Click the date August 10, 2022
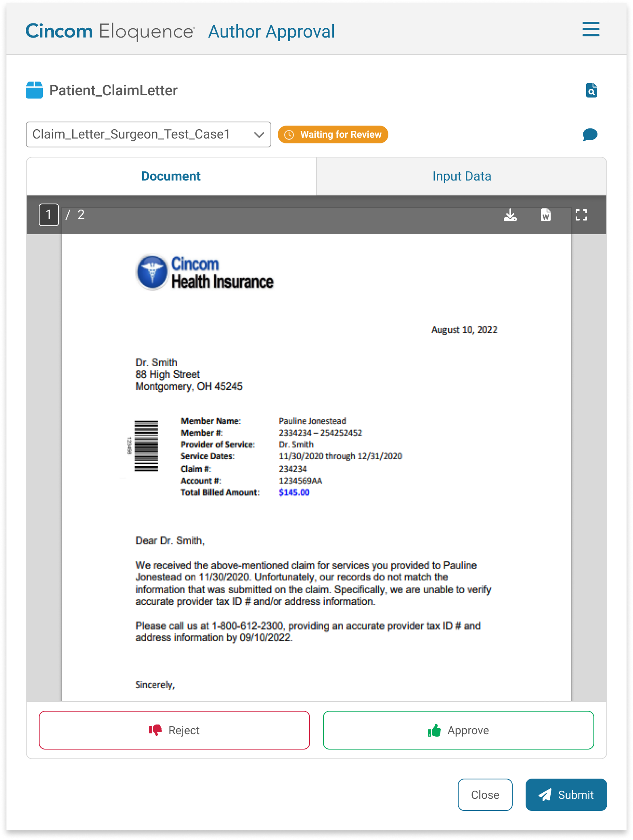The width and height of the screenshot is (633, 840). pyautogui.click(x=464, y=330)
